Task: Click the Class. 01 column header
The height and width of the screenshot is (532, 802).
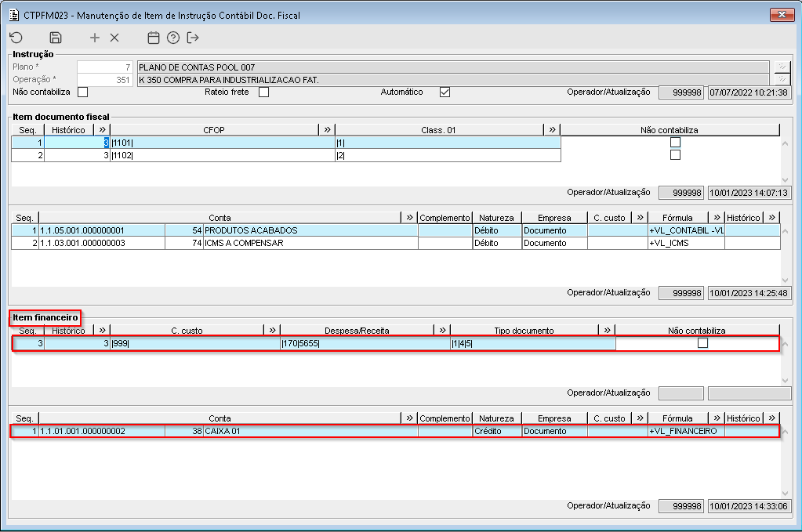Action: pos(439,130)
